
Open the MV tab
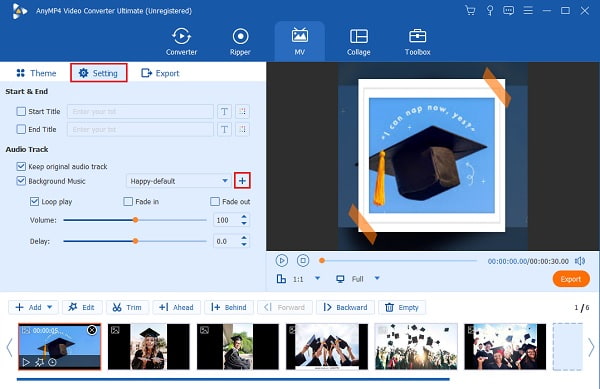300,42
